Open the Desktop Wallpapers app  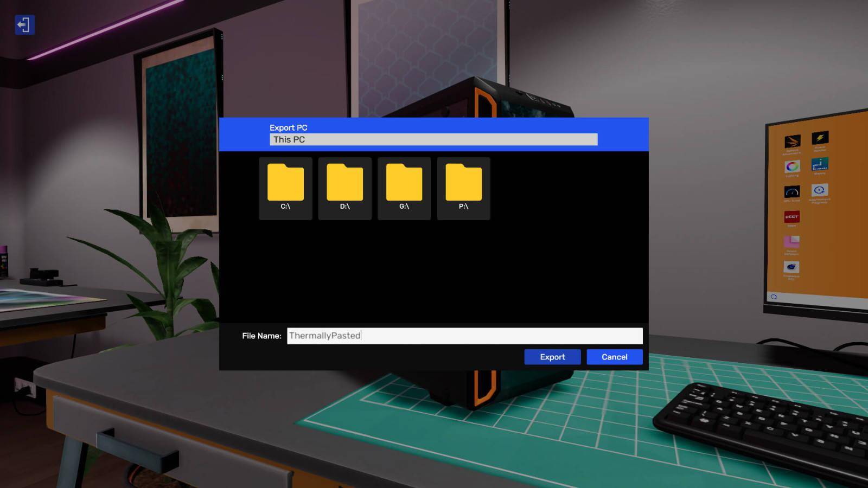(x=793, y=242)
